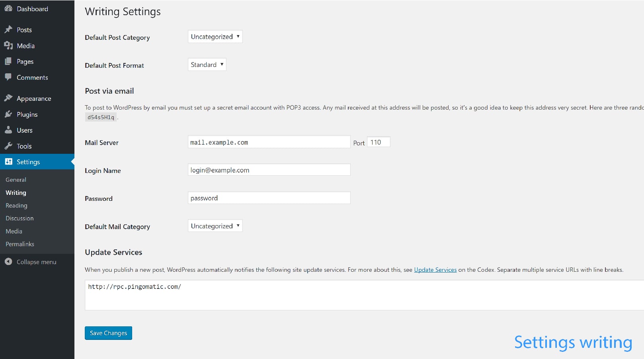Click the Comments speech bubble icon
Viewport: 644px width, 359px height.
(8, 77)
